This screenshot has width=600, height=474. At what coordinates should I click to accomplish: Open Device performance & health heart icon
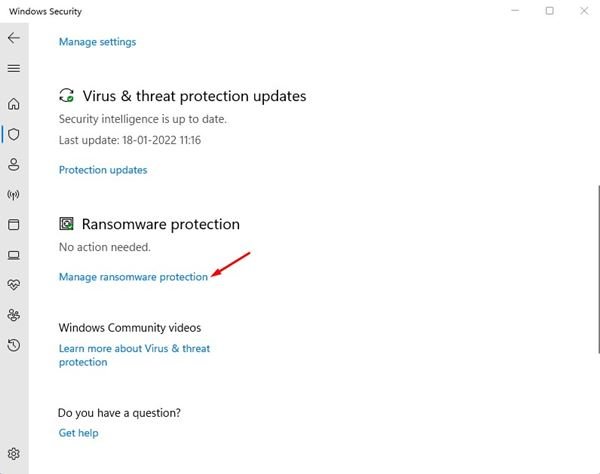(x=14, y=285)
